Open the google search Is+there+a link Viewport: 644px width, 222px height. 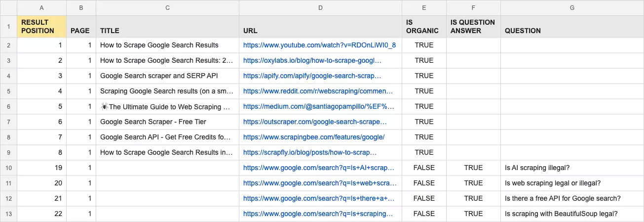tap(319, 198)
